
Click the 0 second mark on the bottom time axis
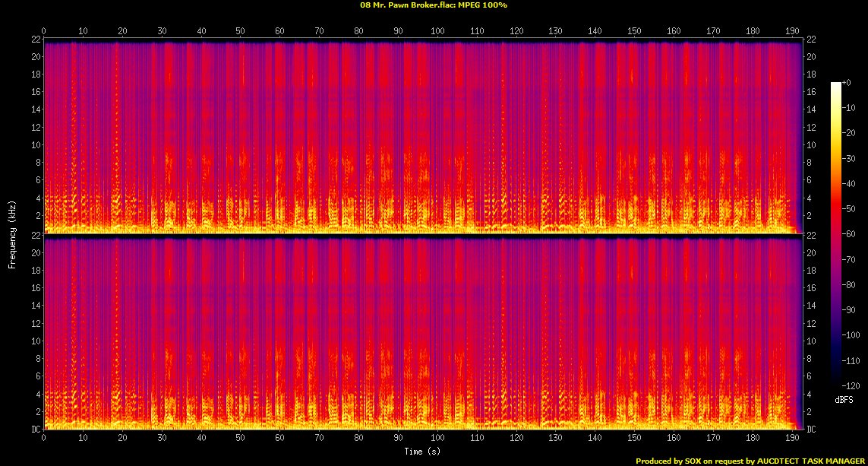pos(44,437)
